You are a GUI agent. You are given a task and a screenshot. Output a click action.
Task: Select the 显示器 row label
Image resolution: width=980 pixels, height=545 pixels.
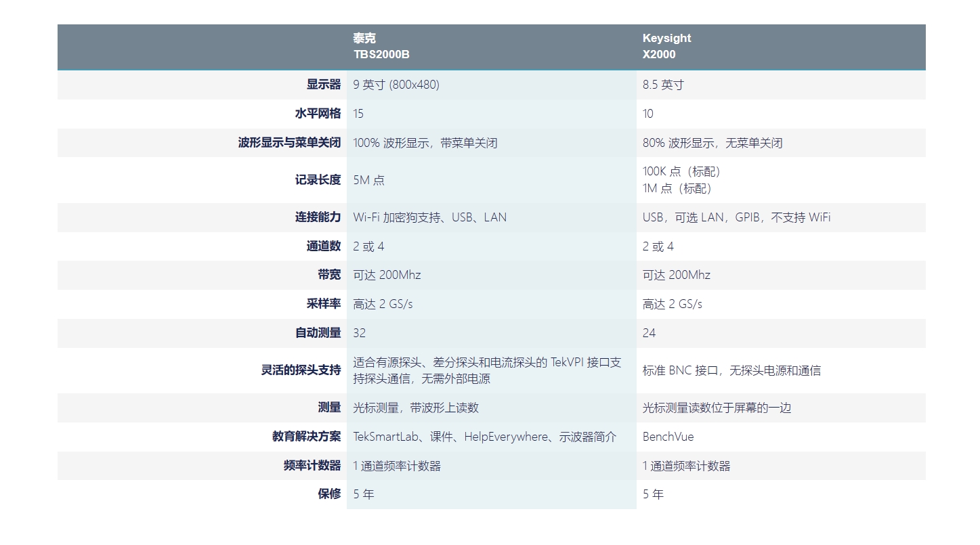(324, 85)
